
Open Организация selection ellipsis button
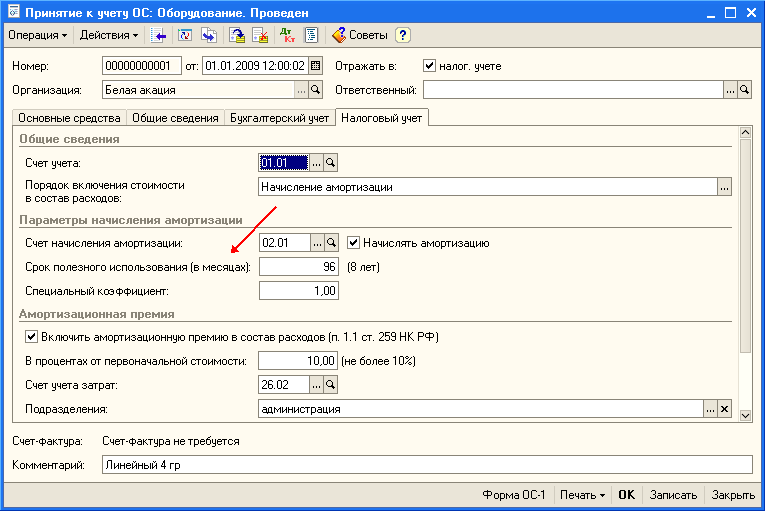[302, 90]
